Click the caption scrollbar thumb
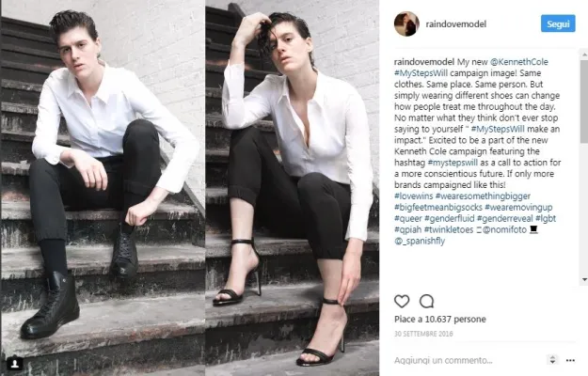This screenshot has width=588, height=376. [584, 102]
